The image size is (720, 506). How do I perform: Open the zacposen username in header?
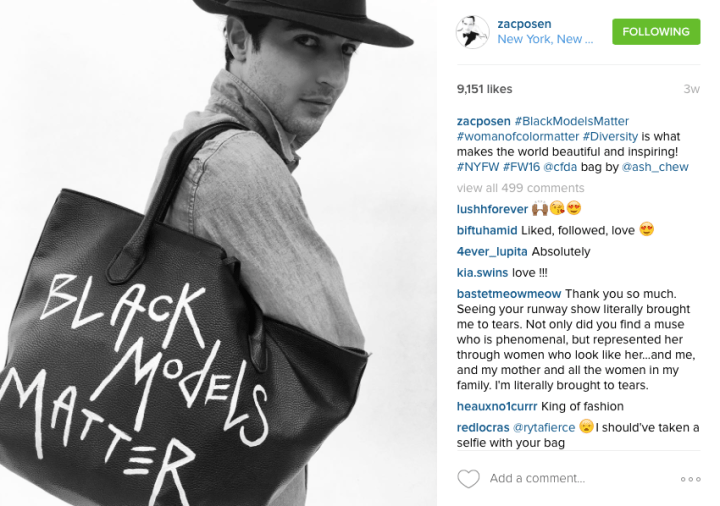[524, 24]
